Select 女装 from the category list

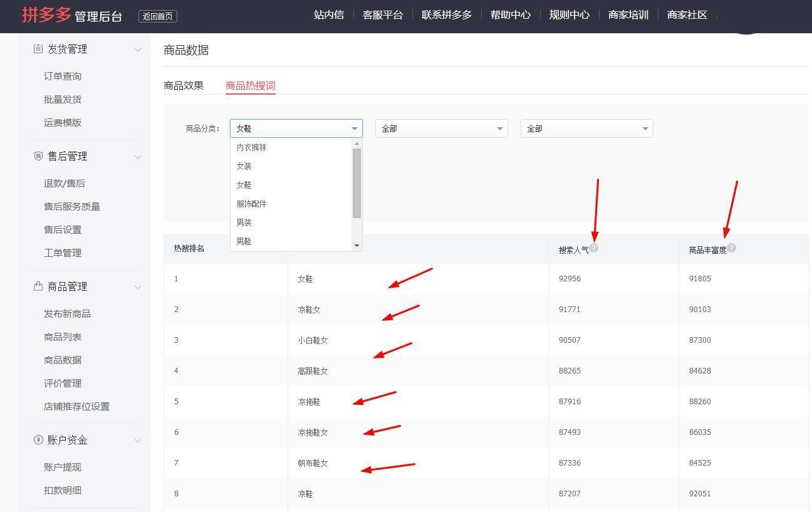244,166
